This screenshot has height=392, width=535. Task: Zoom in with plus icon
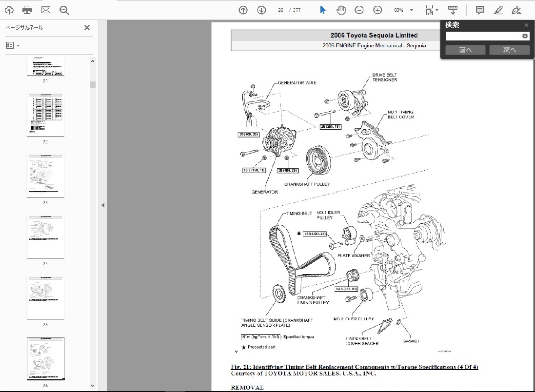coord(377,10)
